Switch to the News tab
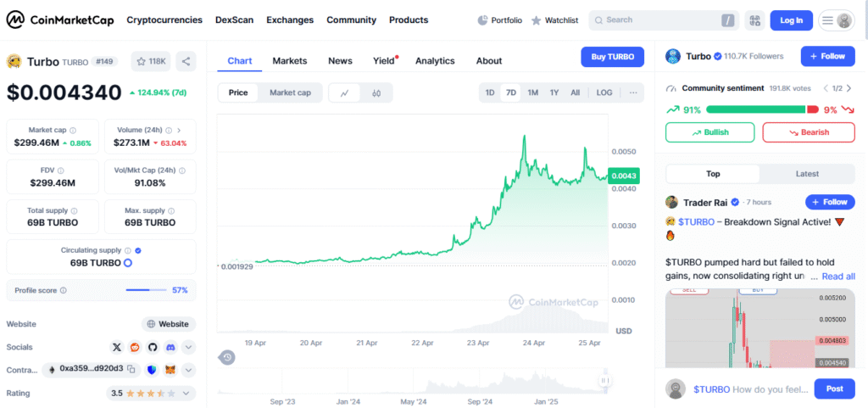The height and width of the screenshot is (408, 868). coord(340,61)
